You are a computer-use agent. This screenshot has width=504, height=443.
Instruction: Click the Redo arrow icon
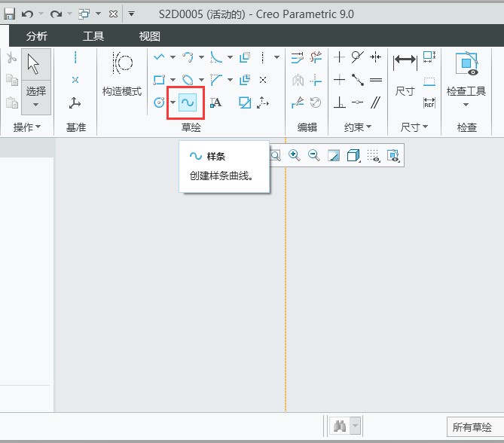click(x=56, y=14)
